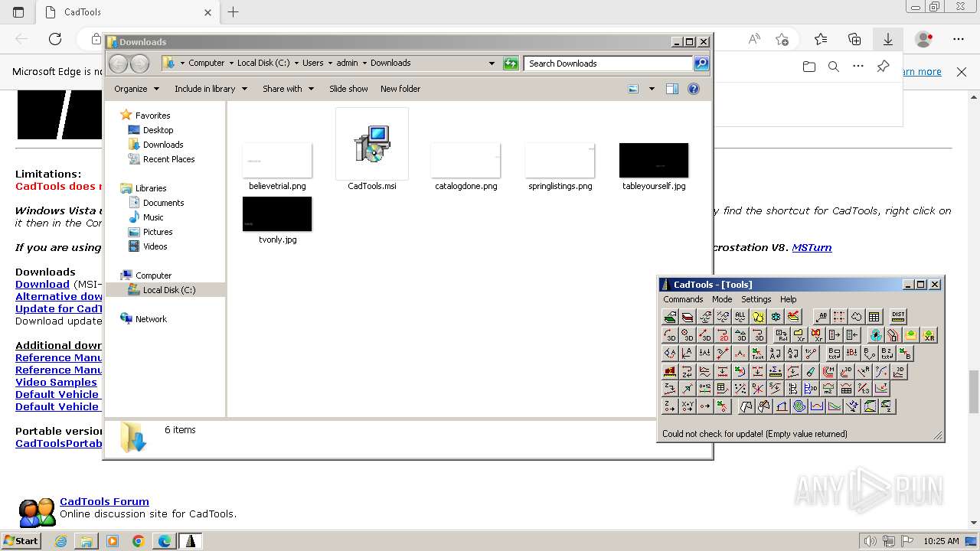Screen dimensions: 980x551
Task: Click the 1:3 slope tool icon
Action: pyautogui.click(x=864, y=389)
